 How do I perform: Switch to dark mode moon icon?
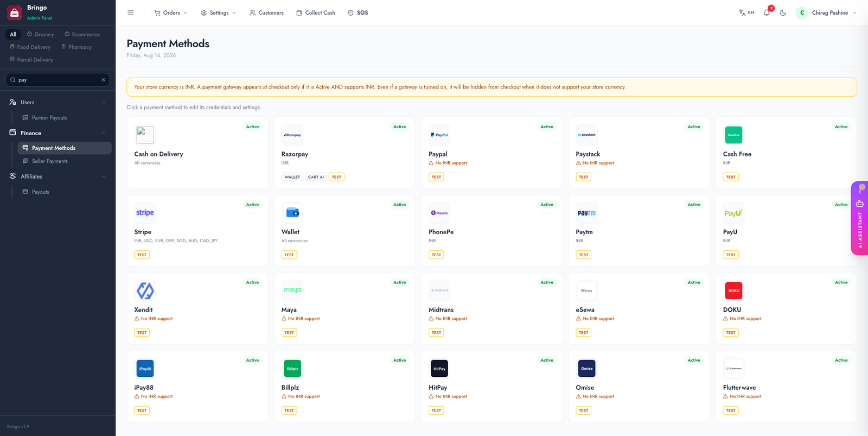pyautogui.click(x=783, y=12)
